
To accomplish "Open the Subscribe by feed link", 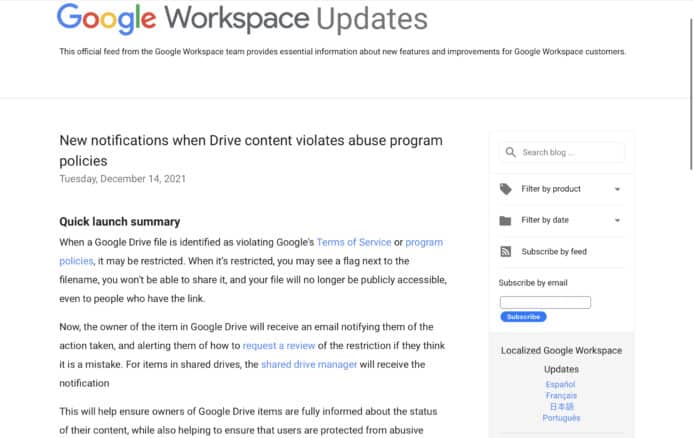I will [554, 252].
